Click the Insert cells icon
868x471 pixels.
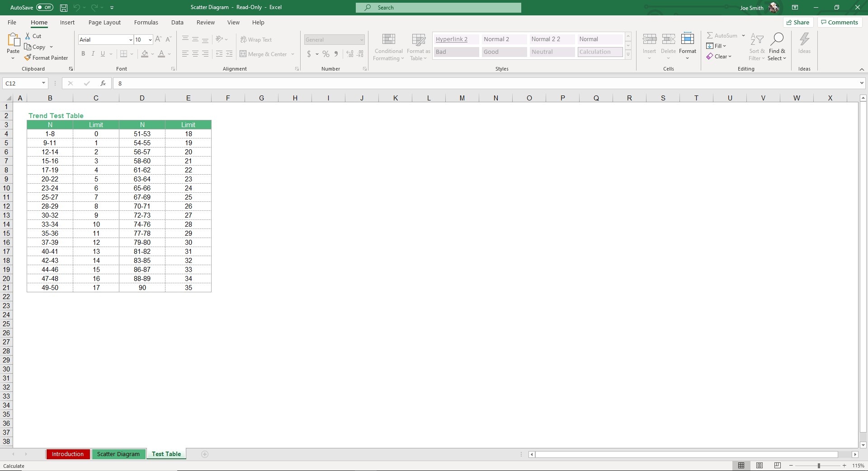650,40
